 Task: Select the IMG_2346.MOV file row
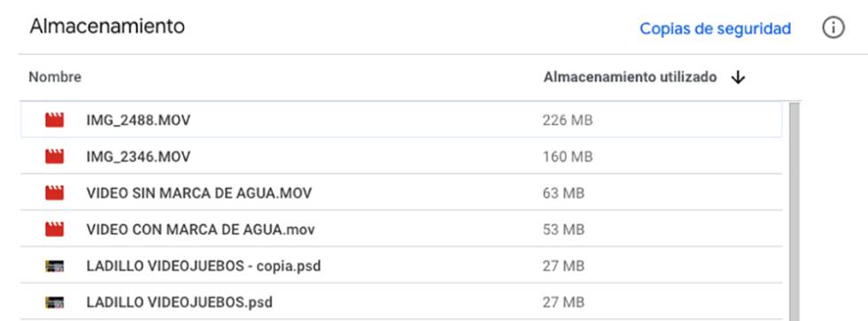[x=401, y=156]
